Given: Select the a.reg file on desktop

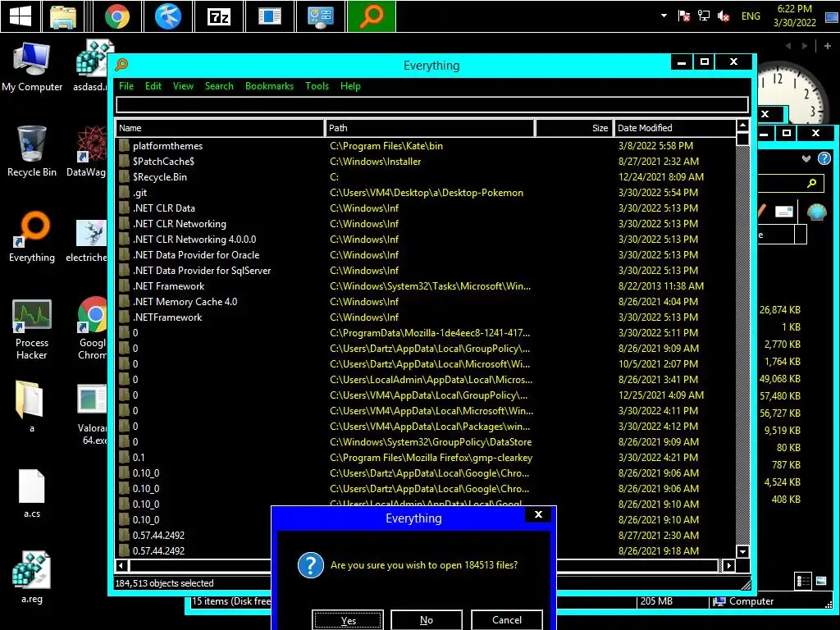Looking at the screenshot, I should point(32,578).
